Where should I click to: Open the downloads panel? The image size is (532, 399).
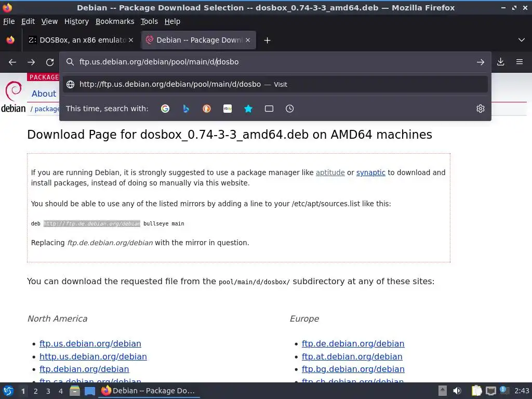(x=501, y=62)
